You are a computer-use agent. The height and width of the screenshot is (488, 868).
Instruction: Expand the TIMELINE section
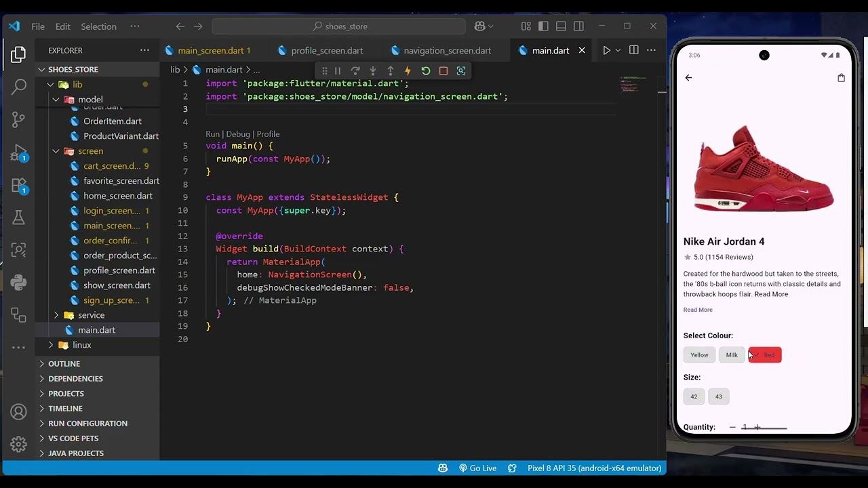[65, 409]
